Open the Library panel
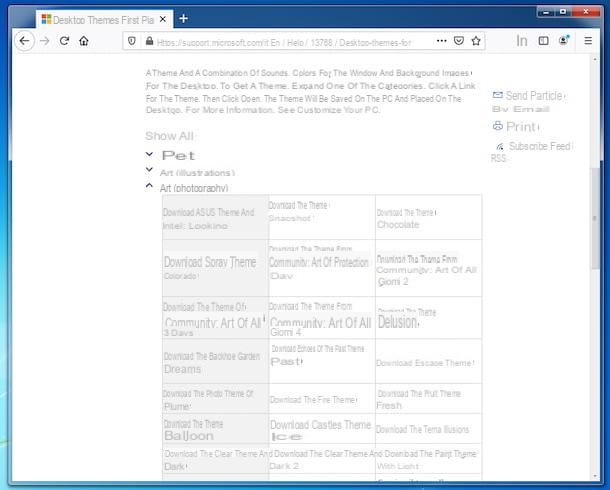This screenshot has height=490, width=610. tap(522, 41)
